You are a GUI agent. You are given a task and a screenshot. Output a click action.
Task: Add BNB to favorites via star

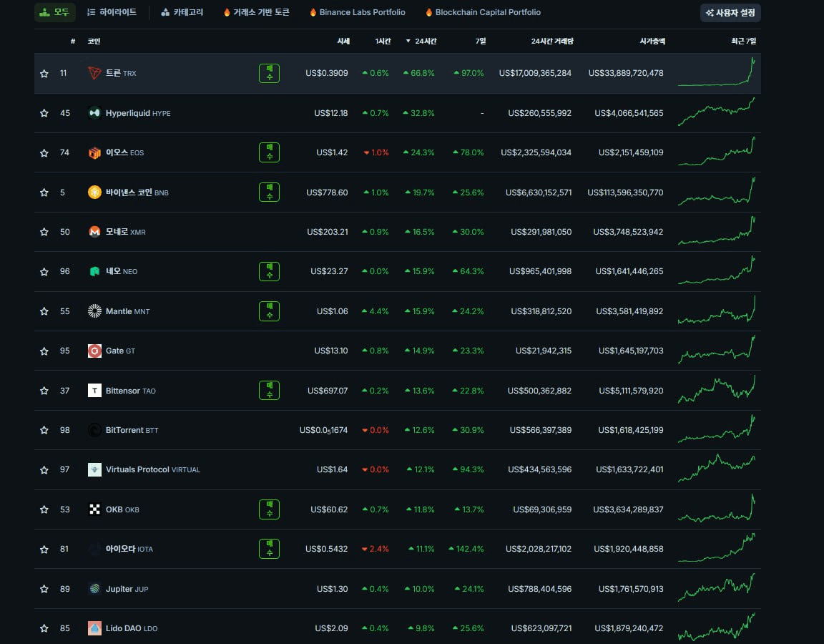[44, 192]
